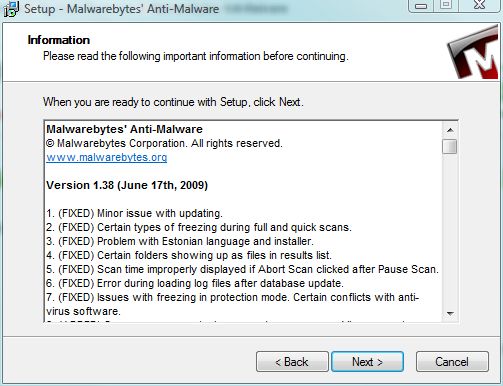Click the Information header title
The image size is (503, 386).
tap(59, 40)
